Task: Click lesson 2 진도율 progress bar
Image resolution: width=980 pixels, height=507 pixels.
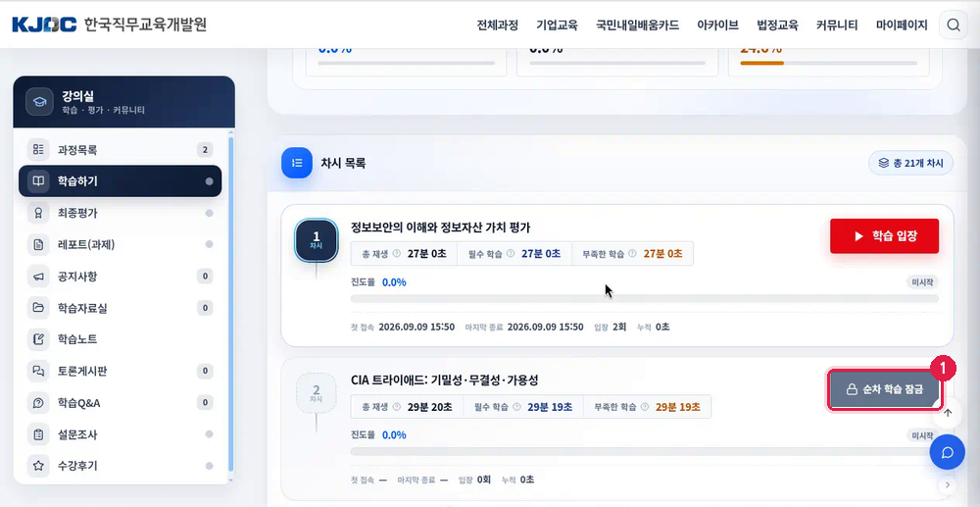Action: (645, 451)
